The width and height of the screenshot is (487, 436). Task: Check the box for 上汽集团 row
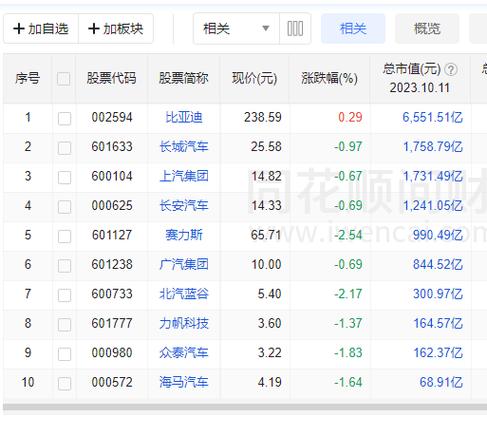pyautogui.click(x=64, y=177)
